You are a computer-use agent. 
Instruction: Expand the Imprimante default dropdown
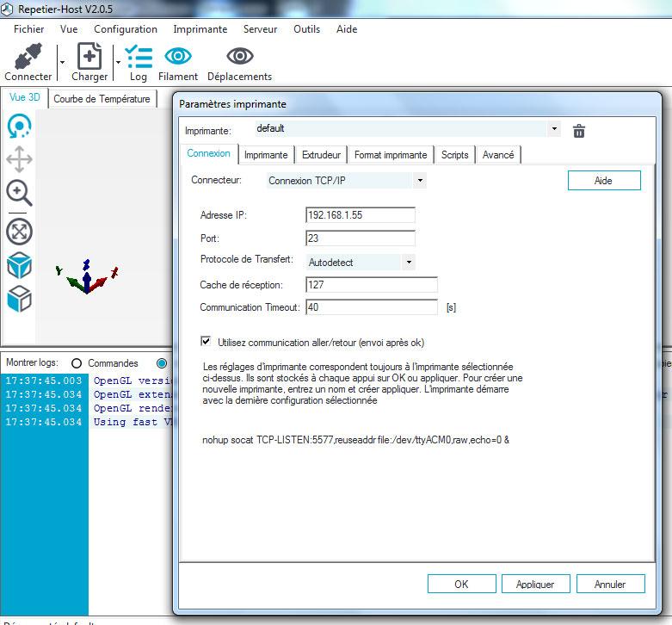coord(554,128)
